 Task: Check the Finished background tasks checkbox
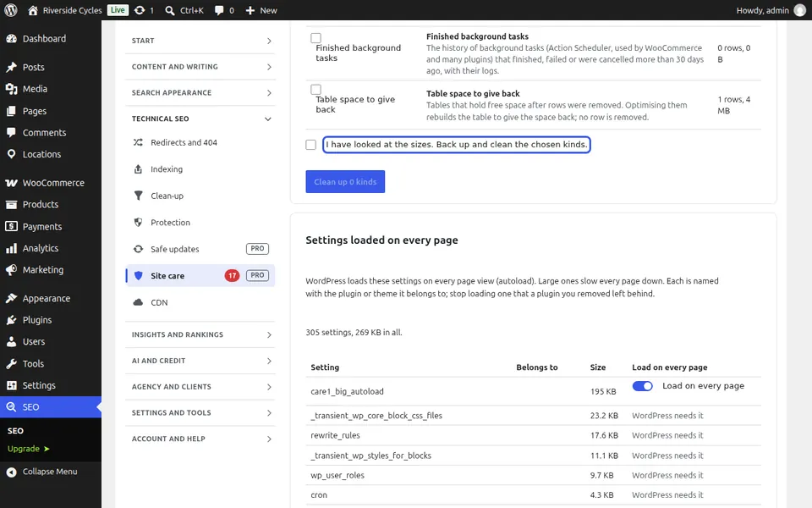(x=315, y=38)
